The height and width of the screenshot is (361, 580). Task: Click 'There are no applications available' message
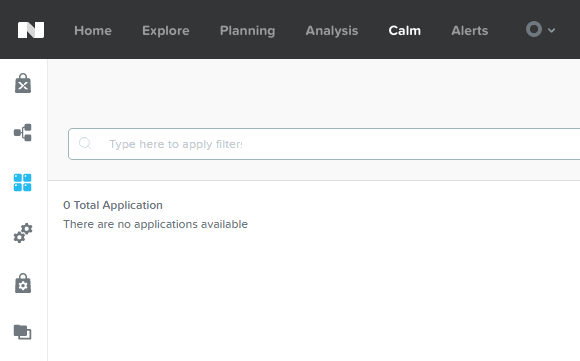point(155,224)
